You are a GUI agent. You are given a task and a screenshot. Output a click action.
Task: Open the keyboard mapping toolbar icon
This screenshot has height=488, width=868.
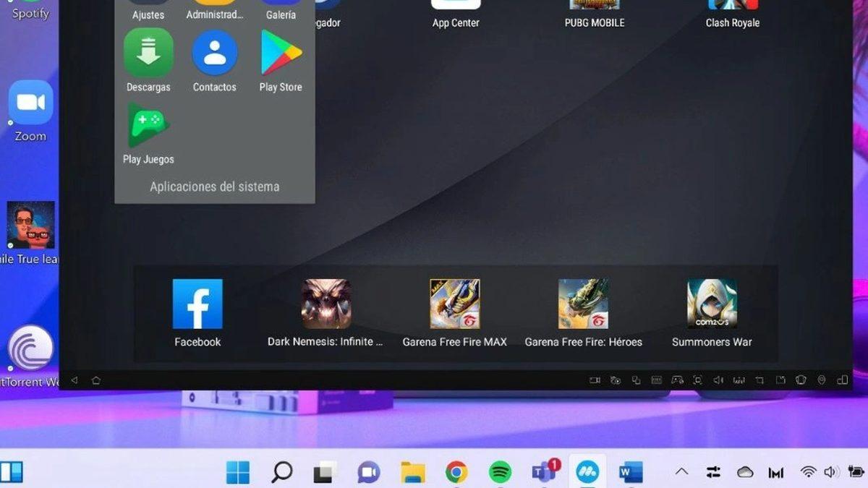point(657,380)
